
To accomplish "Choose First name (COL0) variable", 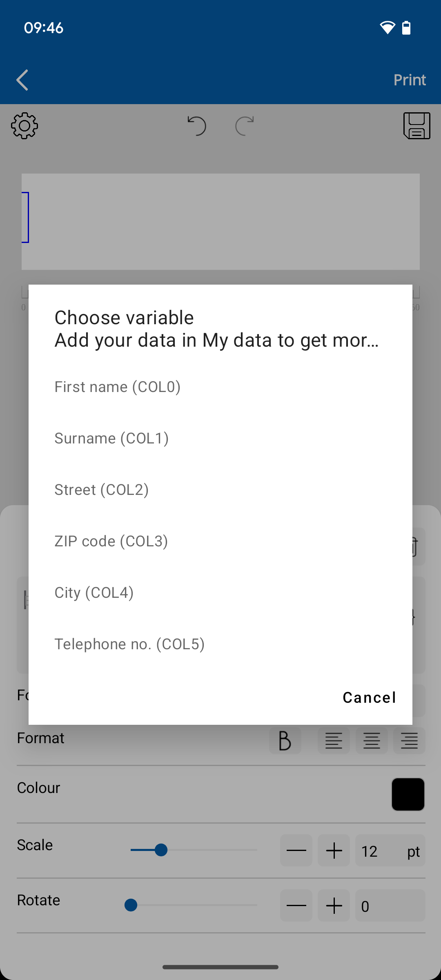I will pos(118,387).
